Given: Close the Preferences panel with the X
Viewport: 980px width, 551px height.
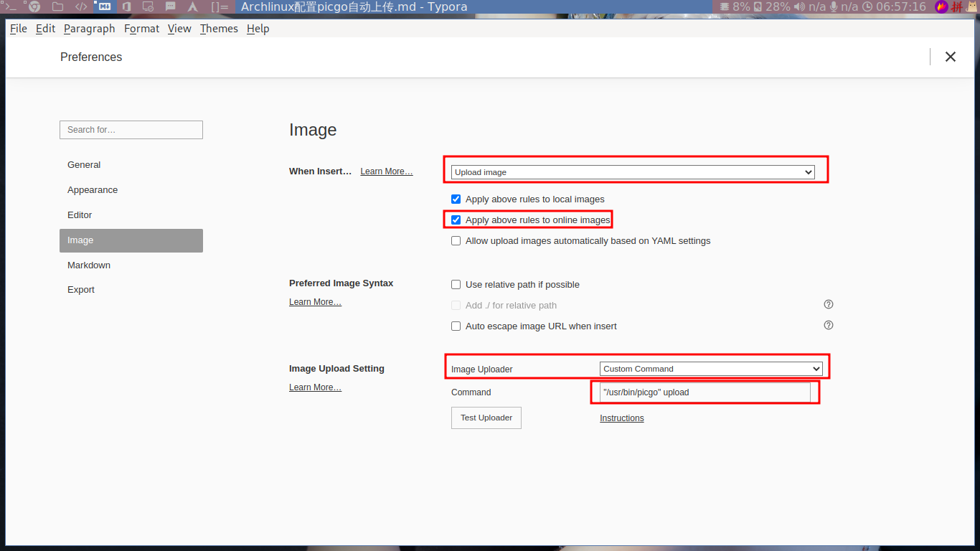Looking at the screenshot, I should [x=951, y=57].
